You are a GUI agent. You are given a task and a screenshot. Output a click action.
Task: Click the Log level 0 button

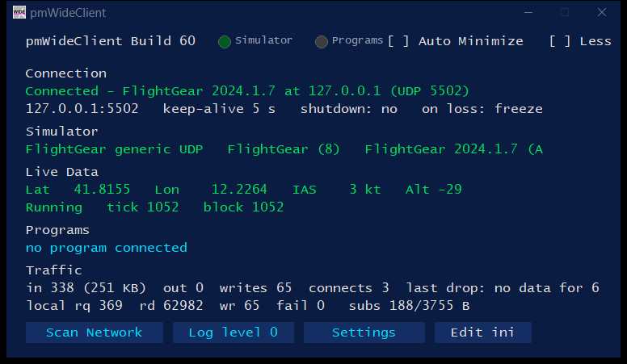234,333
